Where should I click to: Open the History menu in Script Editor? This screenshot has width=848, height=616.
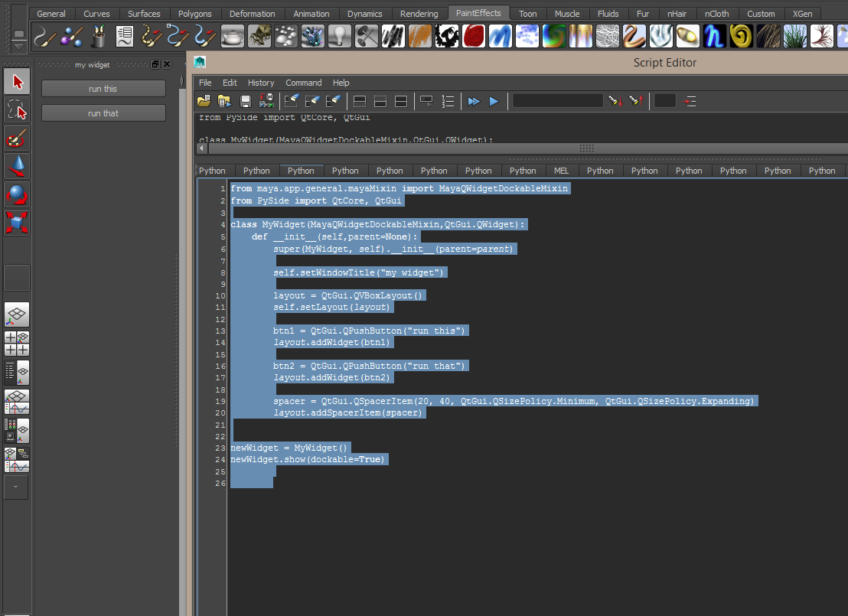point(261,83)
